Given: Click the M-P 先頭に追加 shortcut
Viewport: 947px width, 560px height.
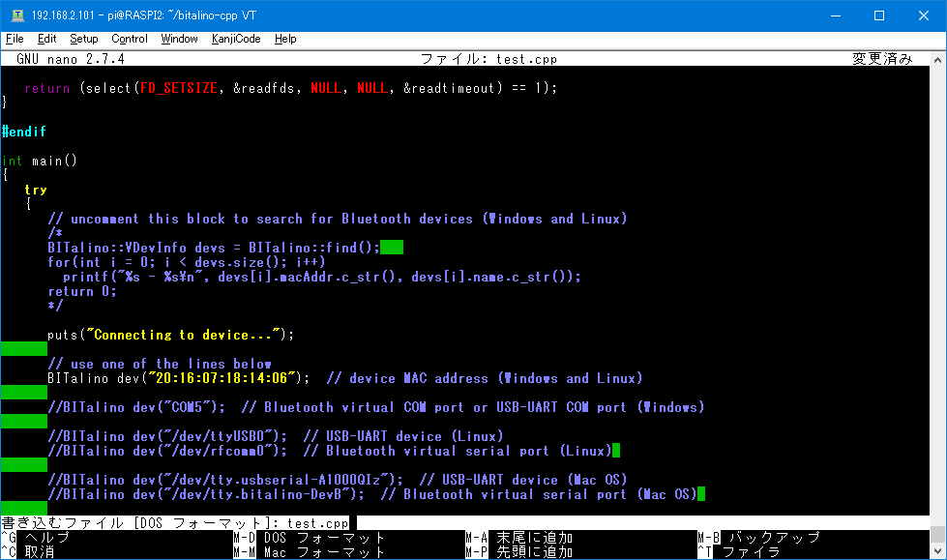Looking at the screenshot, I should point(519,552).
